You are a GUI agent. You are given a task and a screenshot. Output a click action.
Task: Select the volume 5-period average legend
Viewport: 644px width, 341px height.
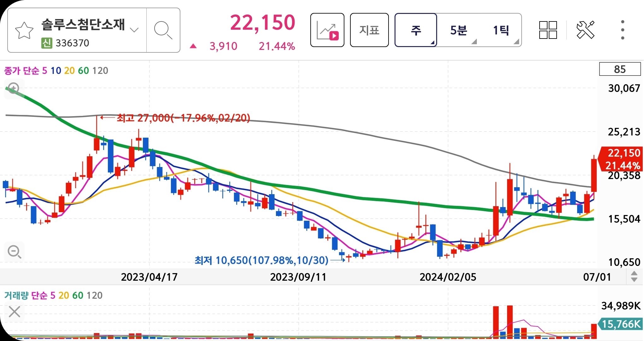pos(53,295)
